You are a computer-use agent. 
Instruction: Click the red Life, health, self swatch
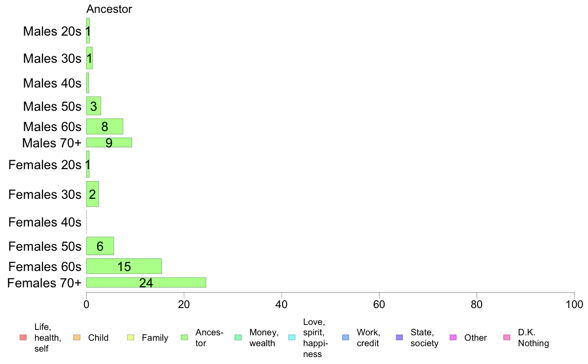tap(23, 338)
